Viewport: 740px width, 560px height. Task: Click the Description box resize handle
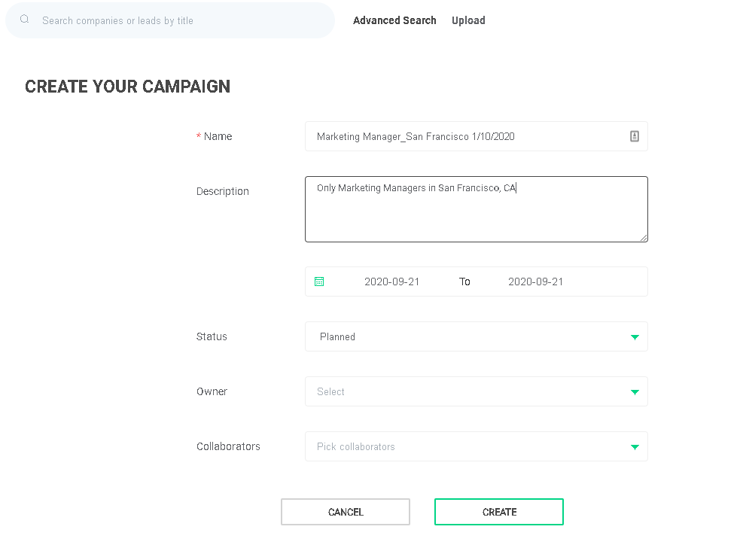(x=644, y=238)
